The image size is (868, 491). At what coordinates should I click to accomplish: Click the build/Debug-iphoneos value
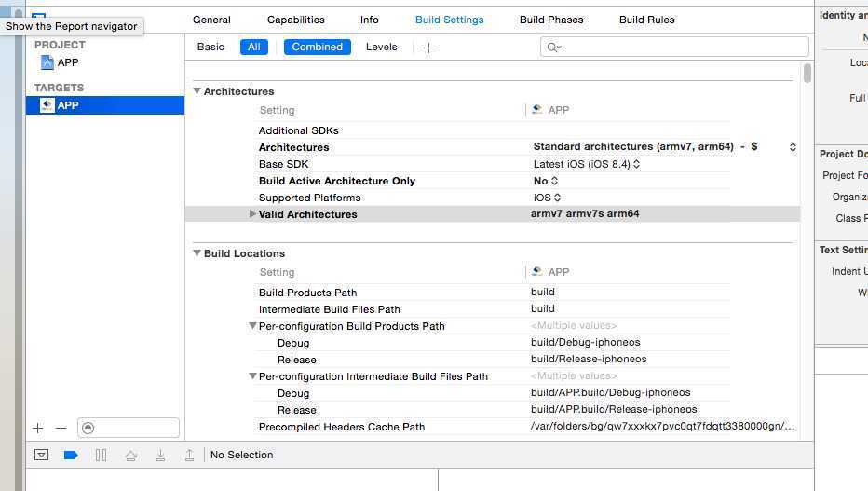point(585,342)
